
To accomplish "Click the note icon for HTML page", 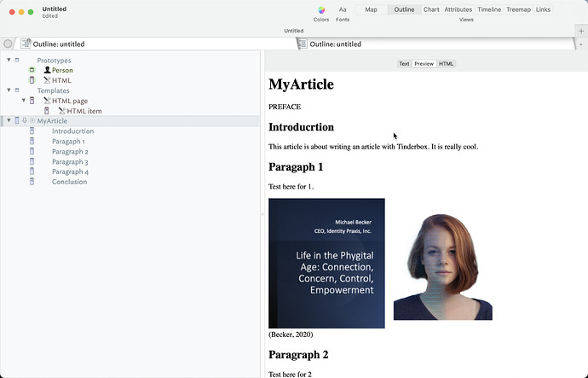I will 32,101.
